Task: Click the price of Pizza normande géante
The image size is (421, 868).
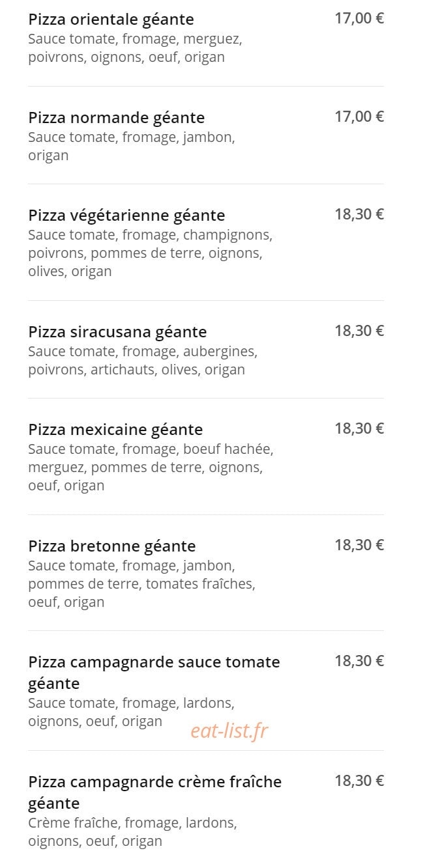Action: click(359, 117)
